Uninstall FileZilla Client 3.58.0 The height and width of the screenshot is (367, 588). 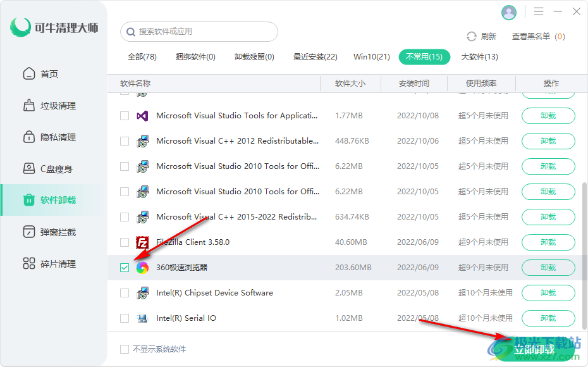[548, 242]
